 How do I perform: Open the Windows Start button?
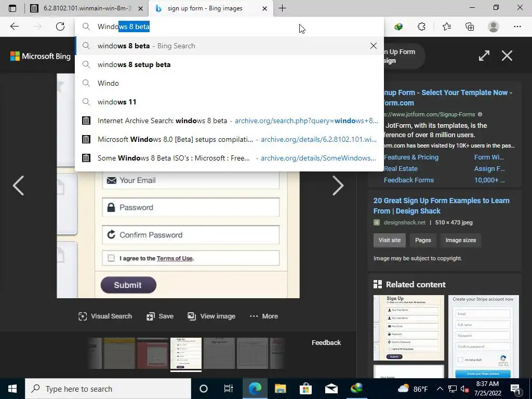(12, 389)
